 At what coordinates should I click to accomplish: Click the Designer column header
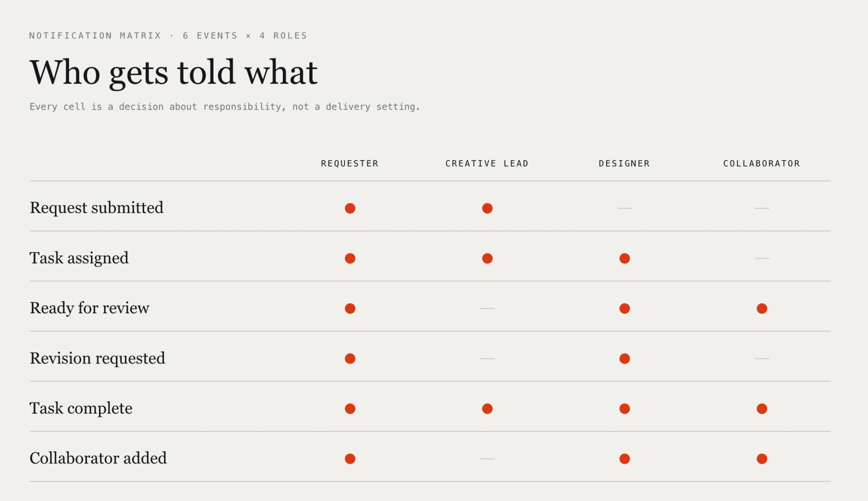pyautogui.click(x=624, y=163)
